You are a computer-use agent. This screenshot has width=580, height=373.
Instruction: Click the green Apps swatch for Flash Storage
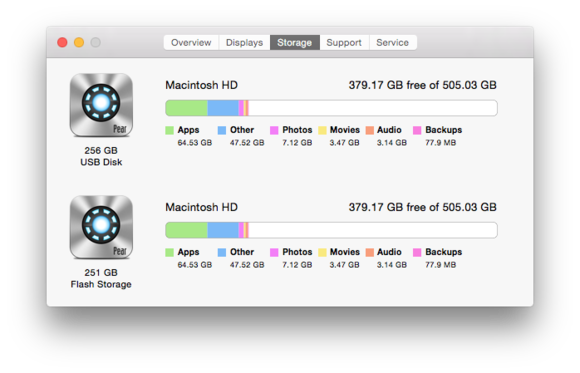tap(169, 252)
